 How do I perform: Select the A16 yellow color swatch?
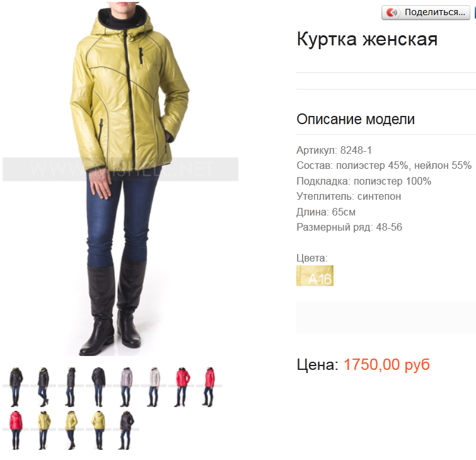tap(315, 275)
